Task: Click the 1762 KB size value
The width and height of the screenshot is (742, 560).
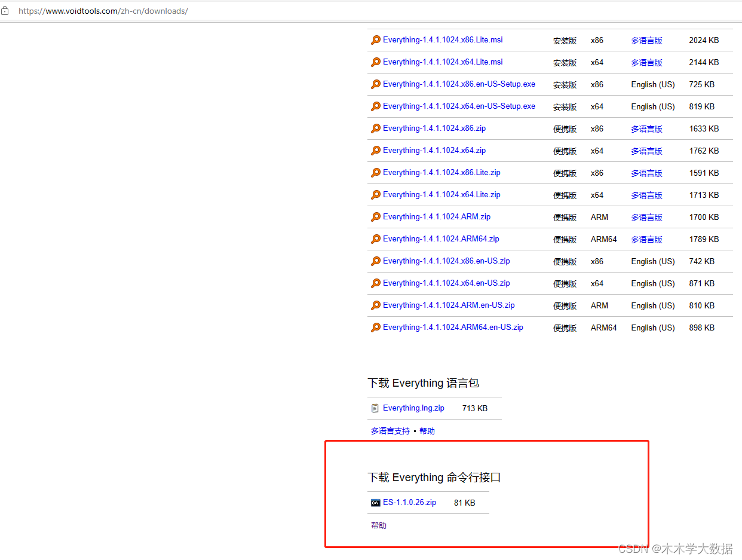Action: [704, 151]
